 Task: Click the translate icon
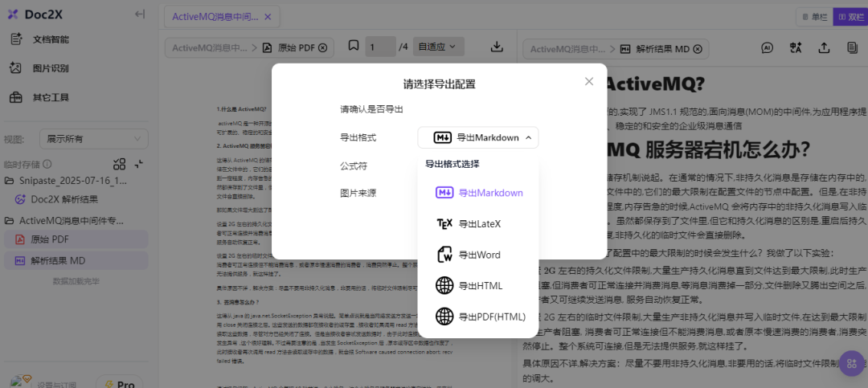[796, 47]
